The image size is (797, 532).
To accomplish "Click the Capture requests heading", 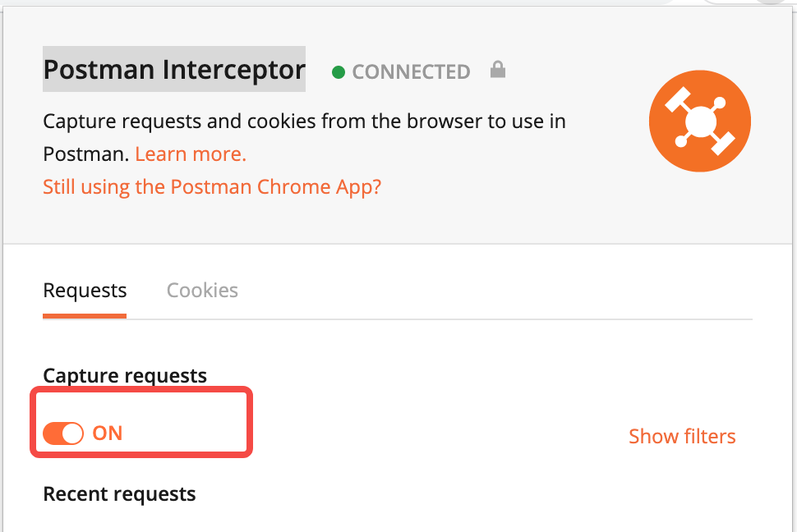I will tap(125, 375).
